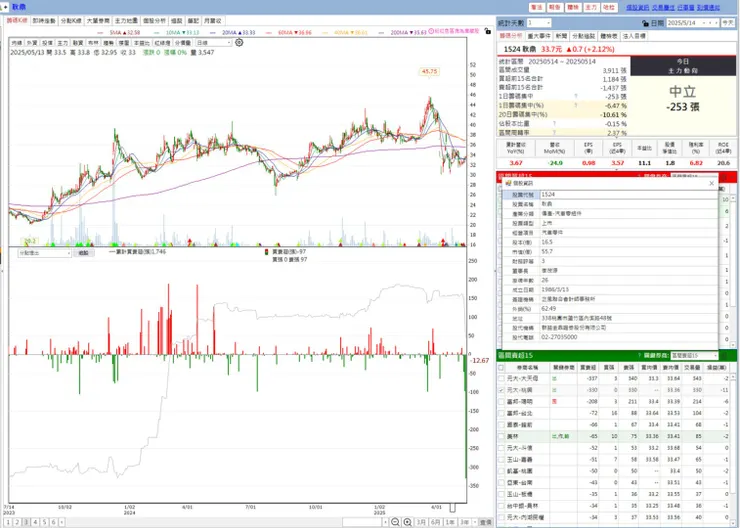
Task: Toggle the 融資 indicator button
Action: pos(78,43)
